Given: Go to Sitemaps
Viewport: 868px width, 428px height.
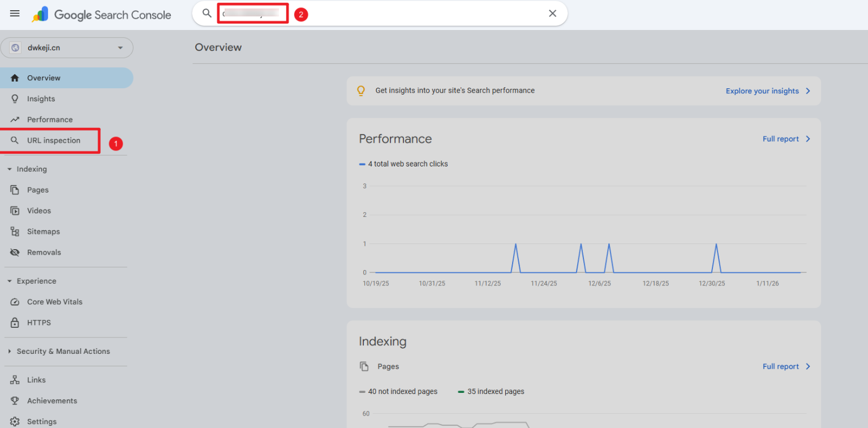Looking at the screenshot, I should coord(43,232).
